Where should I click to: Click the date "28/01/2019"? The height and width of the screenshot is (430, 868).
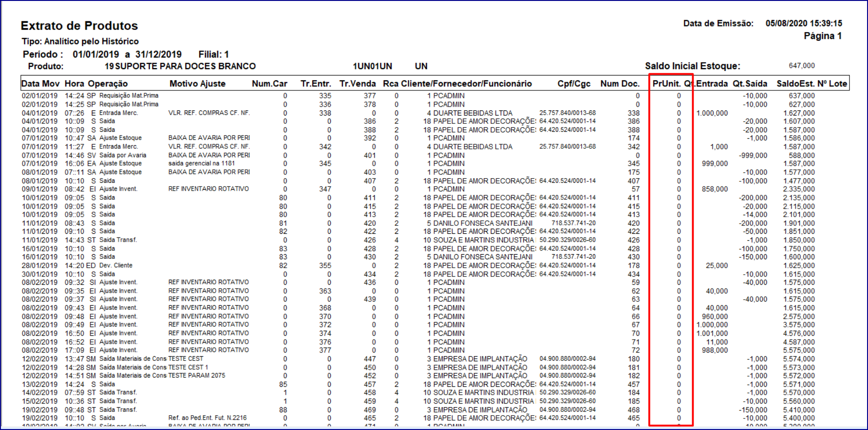click(40, 266)
